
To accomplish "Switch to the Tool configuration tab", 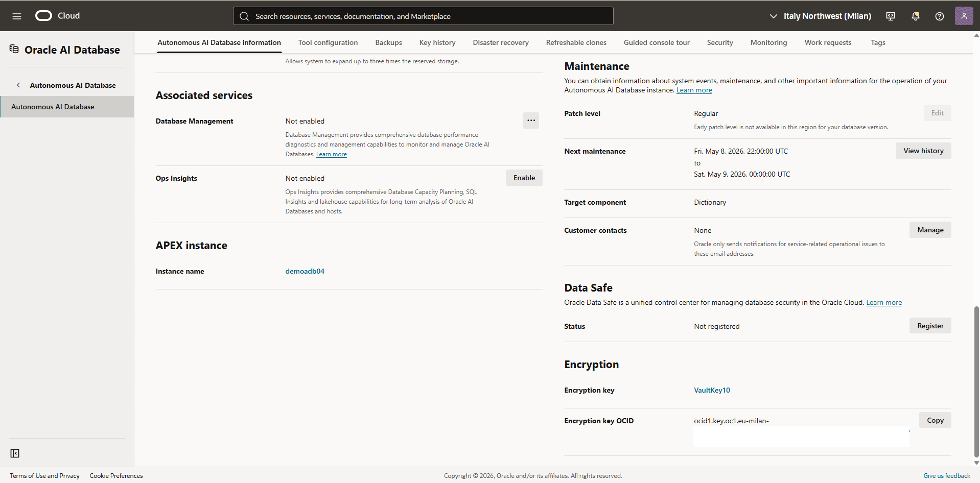I will tap(328, 42).
